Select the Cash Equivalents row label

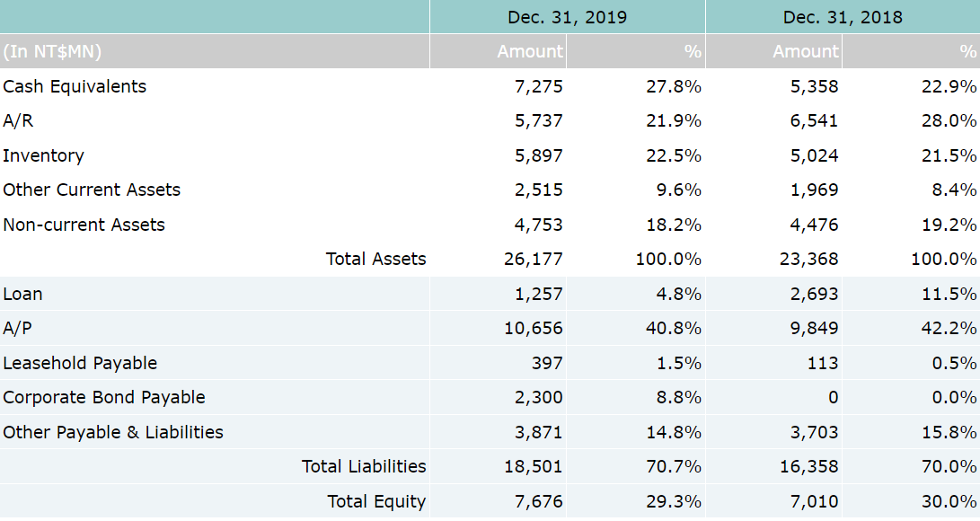[75, 86]
